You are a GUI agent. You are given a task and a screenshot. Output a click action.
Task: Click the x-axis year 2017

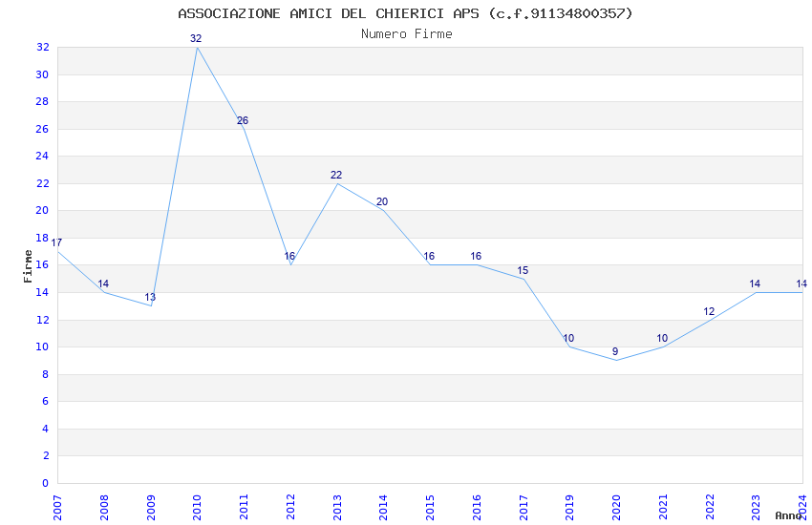click(x=524, y=507)
